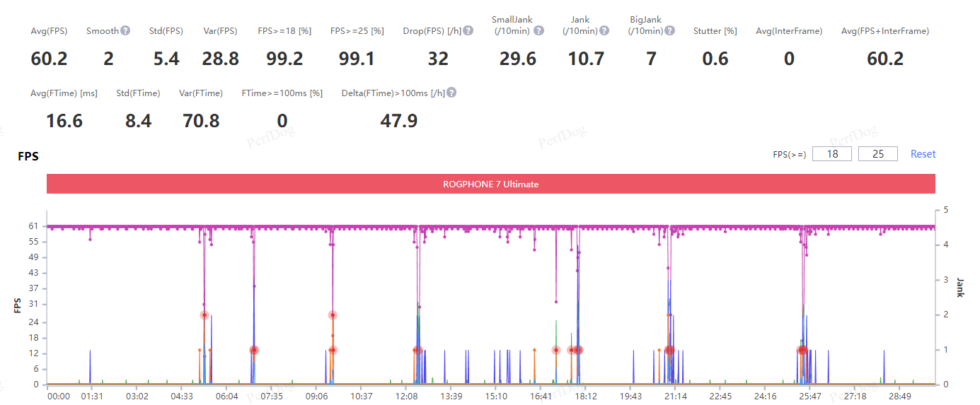Click the 01:31 time axis label
Viewport: 980px width, 405px height.
(92, 397)
